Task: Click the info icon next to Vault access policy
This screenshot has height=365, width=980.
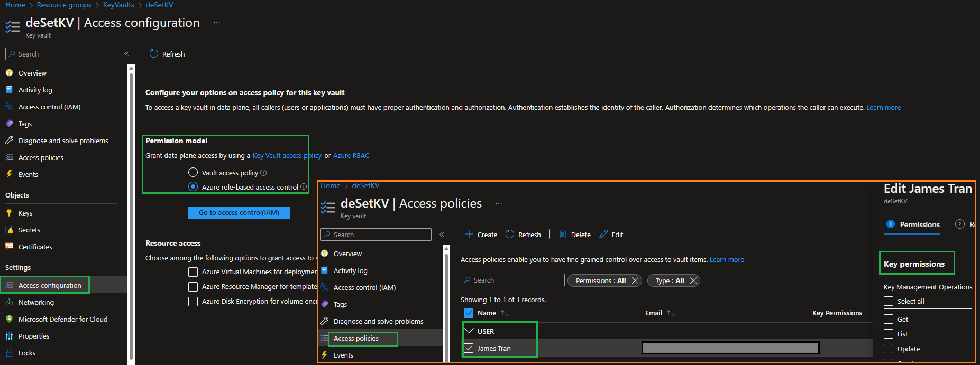Action: pyautogui.click(x=263, y=173)
